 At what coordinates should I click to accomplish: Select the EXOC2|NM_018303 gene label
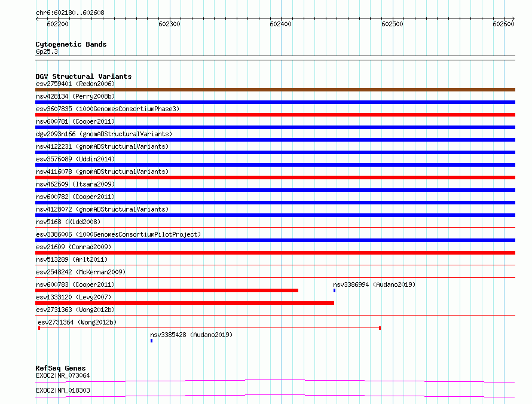pyautogui.click(x=63, y=390)
